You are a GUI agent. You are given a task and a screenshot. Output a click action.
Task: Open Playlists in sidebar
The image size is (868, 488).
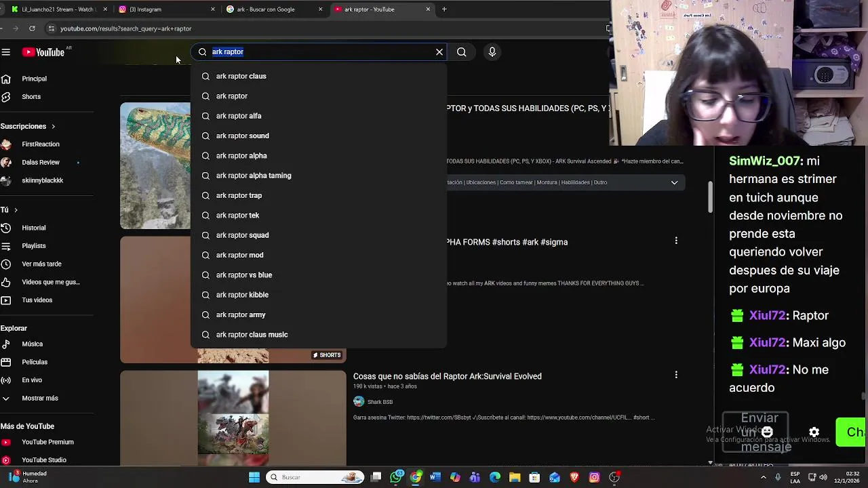[33, 246]
